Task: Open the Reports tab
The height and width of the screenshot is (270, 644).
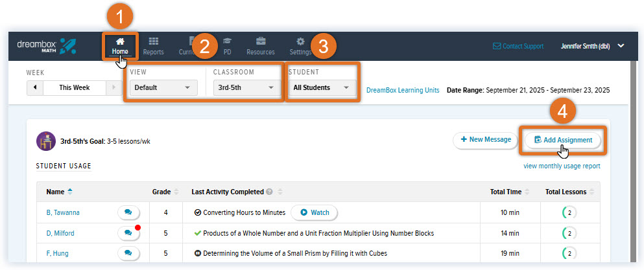Action: tap(153, 46)
